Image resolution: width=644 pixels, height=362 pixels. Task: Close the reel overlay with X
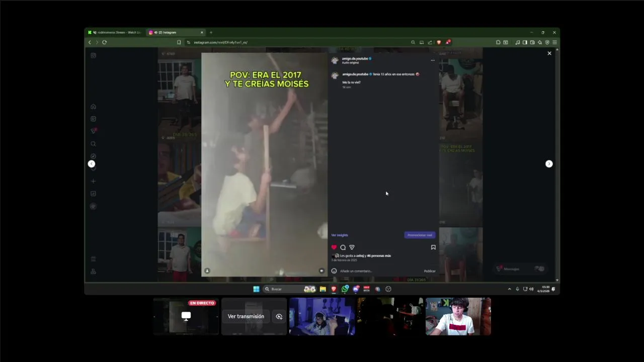click(x=549, y=53)
